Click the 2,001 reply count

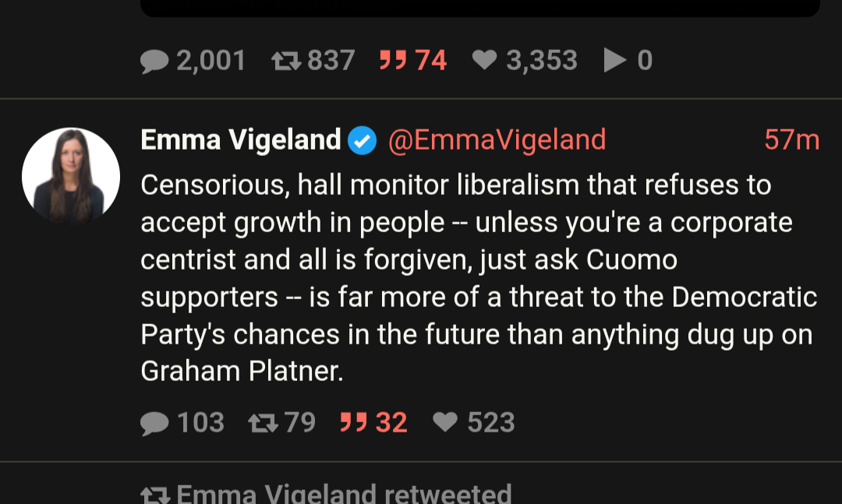[x=210, y=61]
